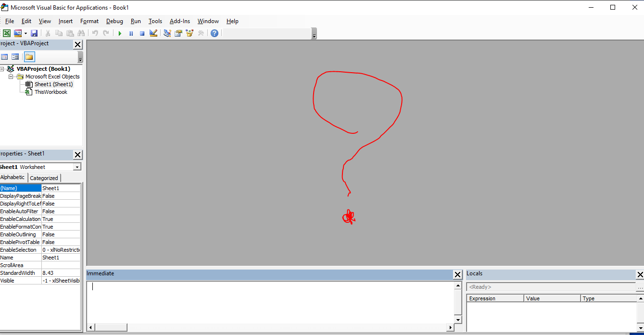Open the Format menu
Image resolution: width=644 pixels, height=335 pixels.
click(89, 21)
